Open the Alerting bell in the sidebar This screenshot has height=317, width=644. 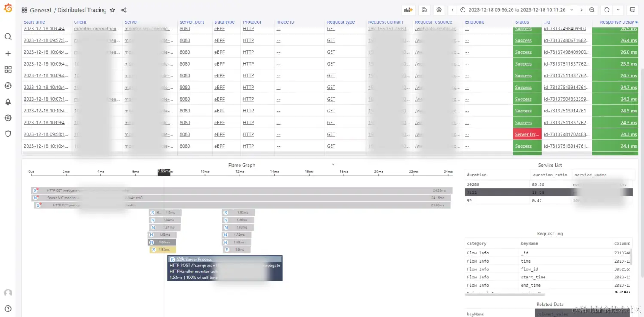pos(8,101)
